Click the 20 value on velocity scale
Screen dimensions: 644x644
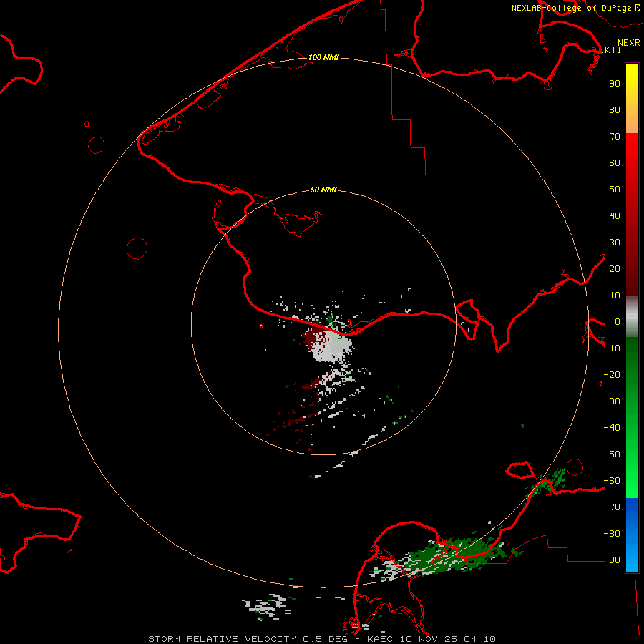[x=615, y=268]
